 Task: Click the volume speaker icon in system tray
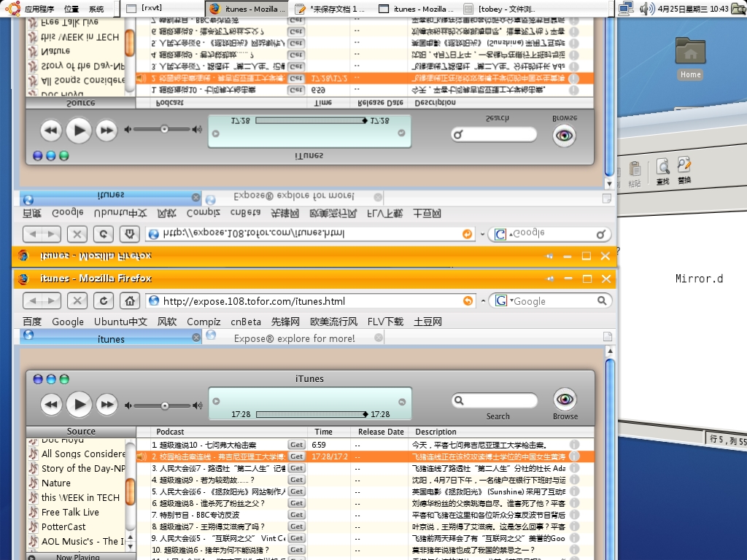coord(646,9)
